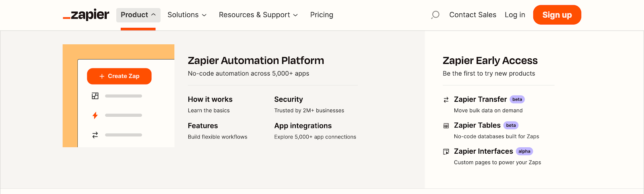Click the Zapier Interfaces icon

pos(446,152)
